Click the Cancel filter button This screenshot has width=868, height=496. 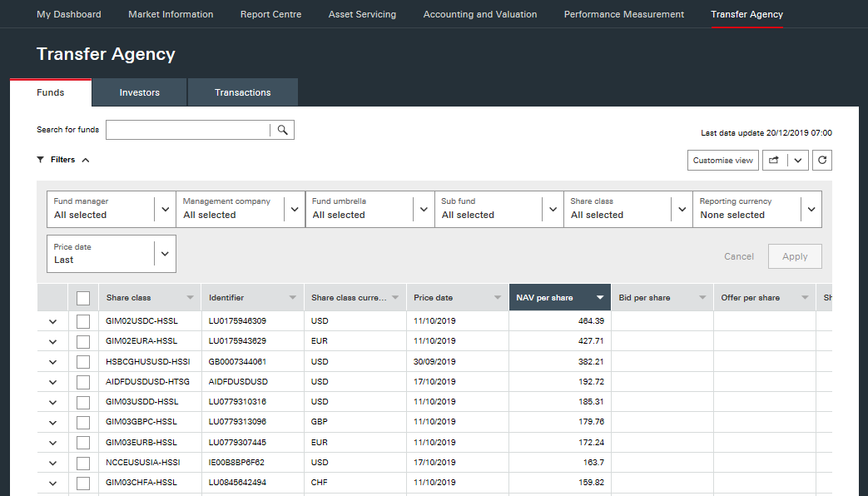coord(738,256)
